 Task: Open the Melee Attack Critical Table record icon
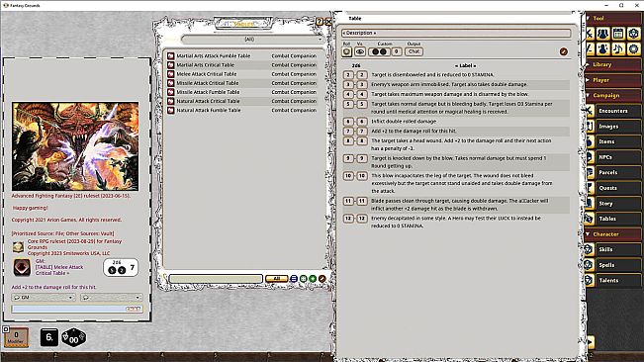pyautogui.click(x=171, y=74)
